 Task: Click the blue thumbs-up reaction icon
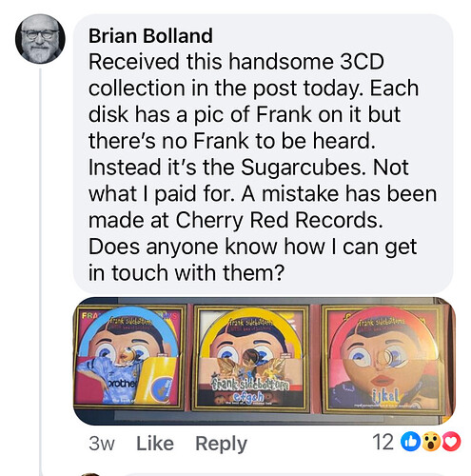coord(410,442)
